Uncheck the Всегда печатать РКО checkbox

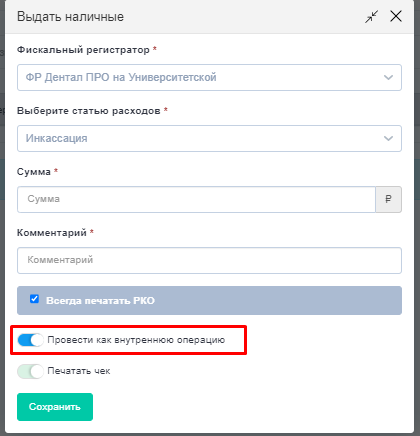(x=34, y=299)
